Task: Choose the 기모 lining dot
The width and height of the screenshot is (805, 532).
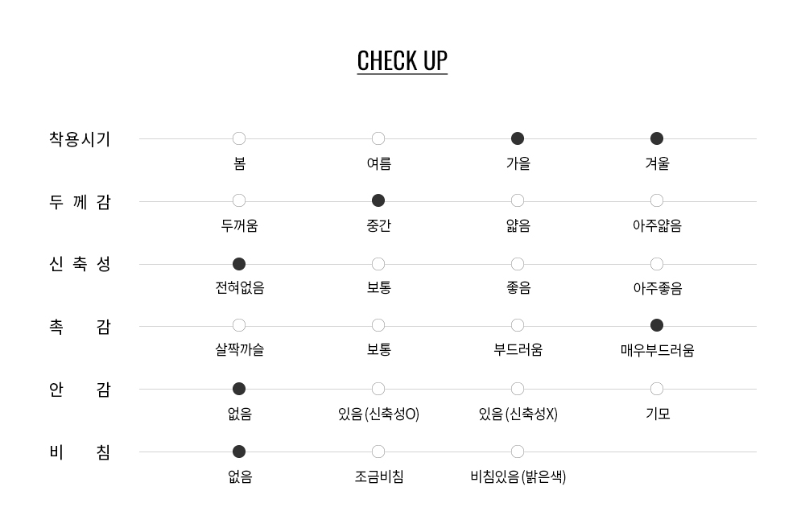Action: tap(657, 389)
